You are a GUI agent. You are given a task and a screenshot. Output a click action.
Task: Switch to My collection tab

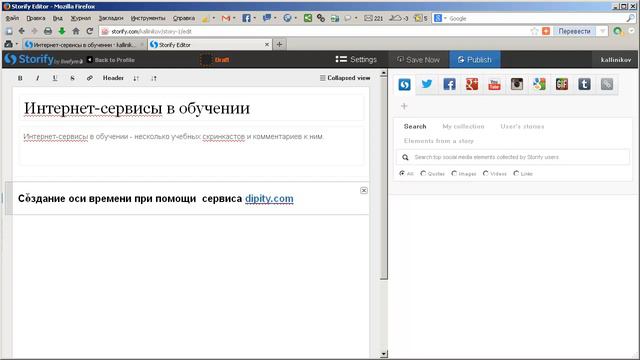(463, 127)
